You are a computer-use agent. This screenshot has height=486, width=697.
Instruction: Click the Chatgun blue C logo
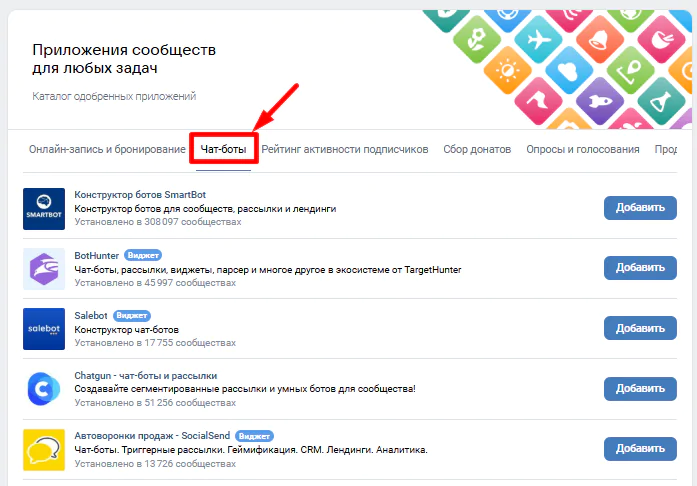(x=43, y=388)
